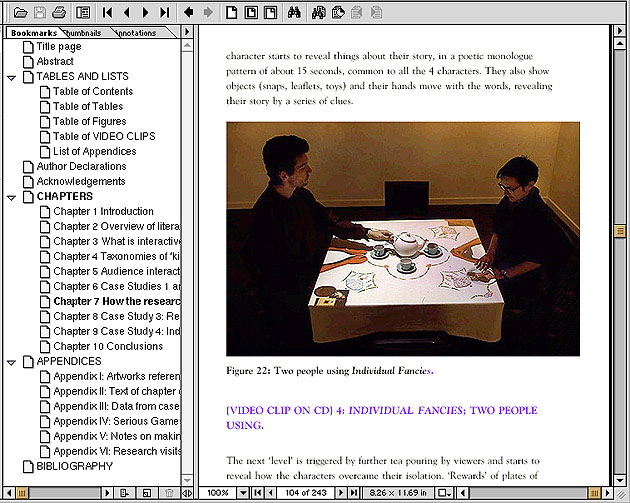Click the Print icon in toolbar
Image resolution: width=630 pixels, height=503 pixels.
coord(59,13)
